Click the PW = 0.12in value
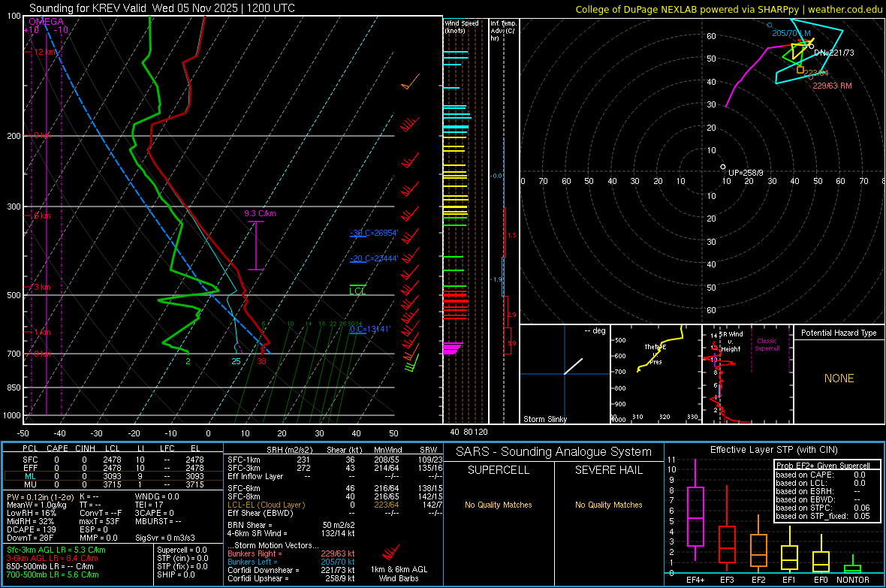The height and width of the screenshot is (588, 886). click(39, 496)
